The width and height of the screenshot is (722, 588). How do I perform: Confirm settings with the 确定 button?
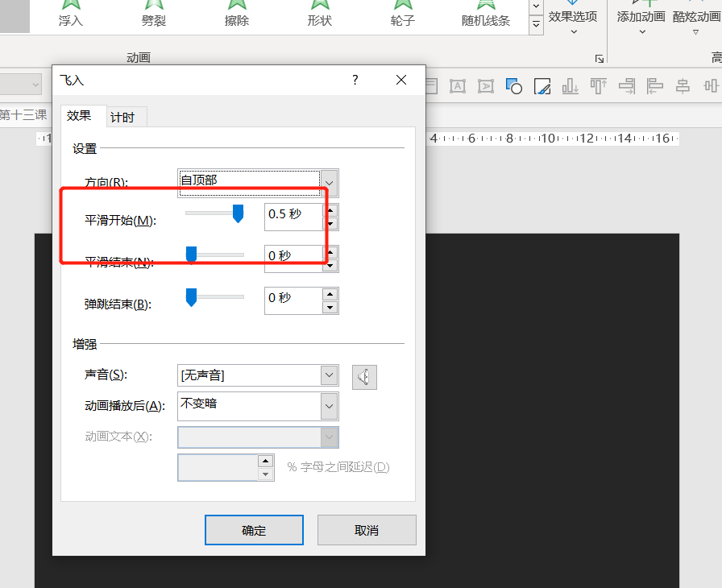[x=254, y=530]
